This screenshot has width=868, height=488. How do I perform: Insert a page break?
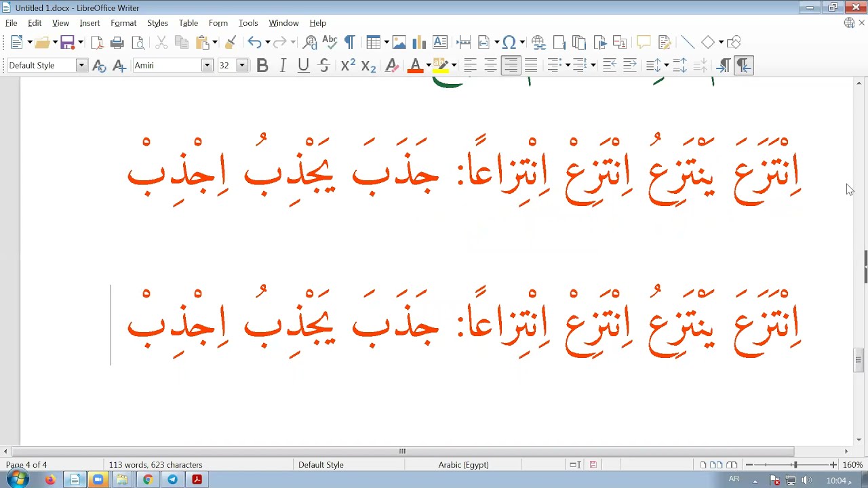point(464,43)
